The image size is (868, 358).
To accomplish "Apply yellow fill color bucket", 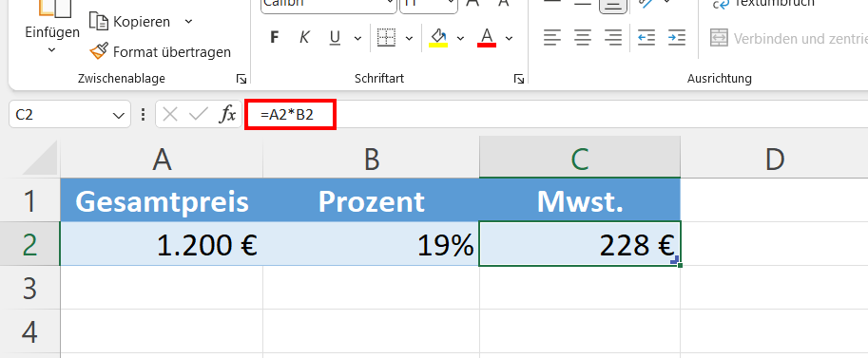I will tap(438, 38).
